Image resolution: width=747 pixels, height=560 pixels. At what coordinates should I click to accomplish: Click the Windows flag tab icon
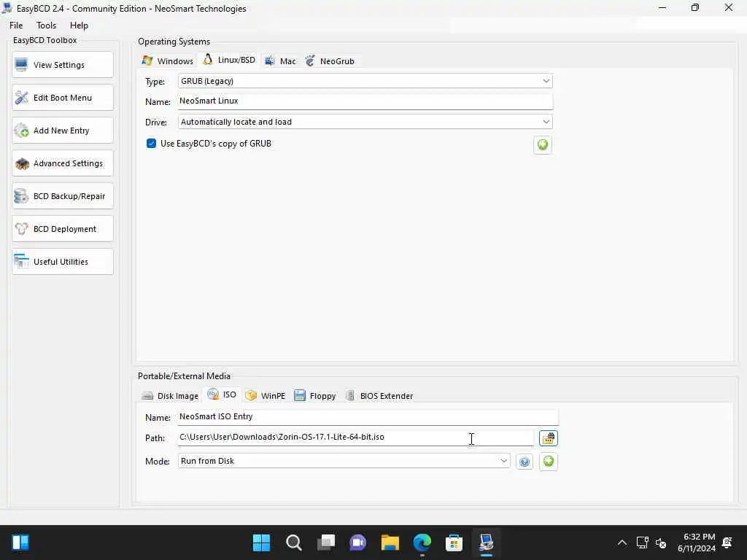(147, 61)
